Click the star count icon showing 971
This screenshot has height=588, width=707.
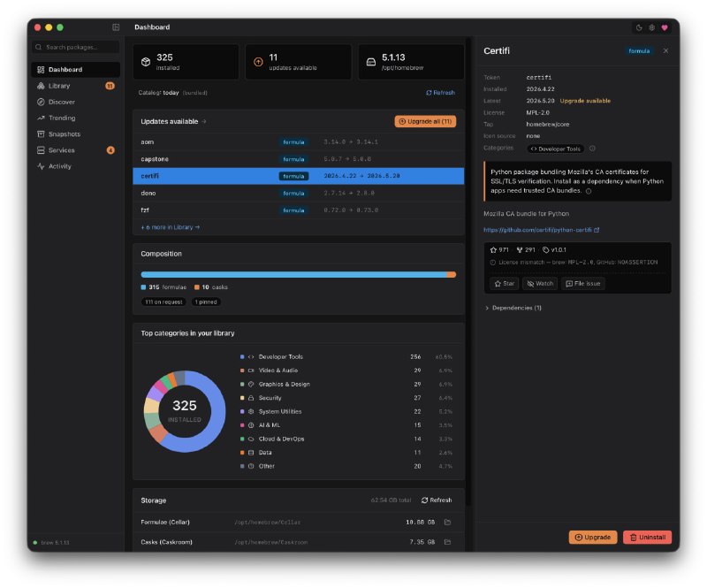click(x=493, y=250)
